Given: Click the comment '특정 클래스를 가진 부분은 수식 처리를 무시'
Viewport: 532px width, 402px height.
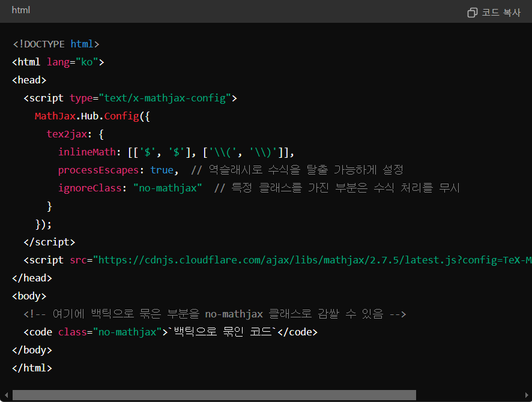Looking at the screenshot, I should (x=337, y=188).
